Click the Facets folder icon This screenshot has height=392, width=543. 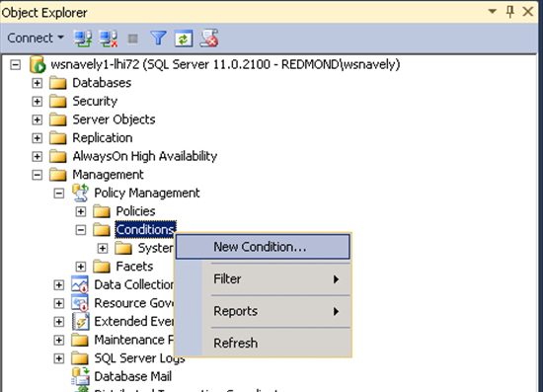(x=102, y=267)
